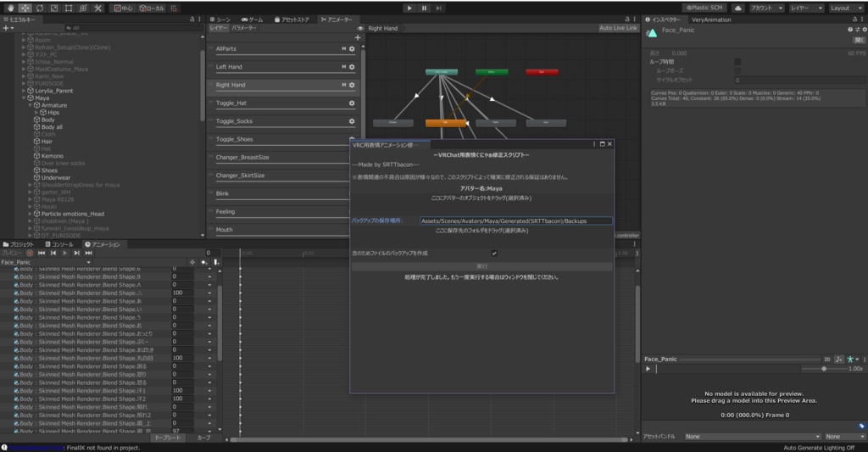Expand the Hips node in Hierarchy
Screen dimensions: 868x452
click(36, 113)
